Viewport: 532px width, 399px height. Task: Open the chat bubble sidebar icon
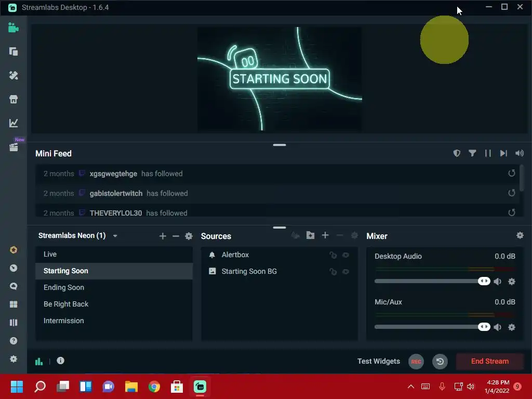click(13, 286)
